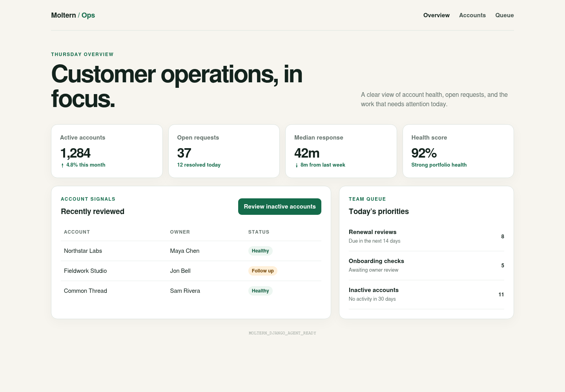Click Due in the next 14 days
The image size is (565, 392).
(x=375, y=241)
